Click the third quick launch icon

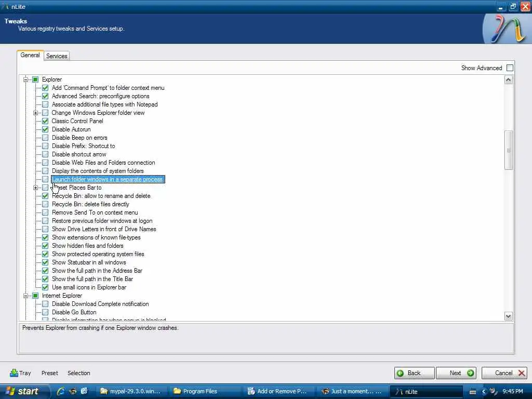pos(84,391)
